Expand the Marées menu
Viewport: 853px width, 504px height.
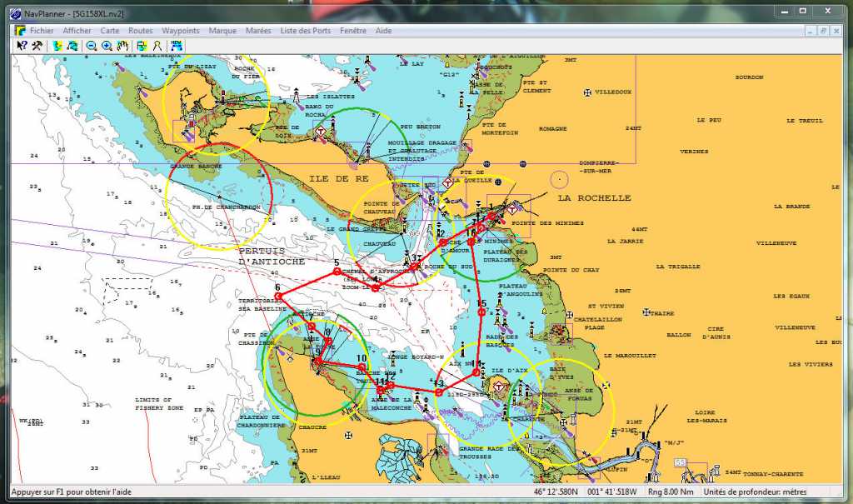click(258, 31)
